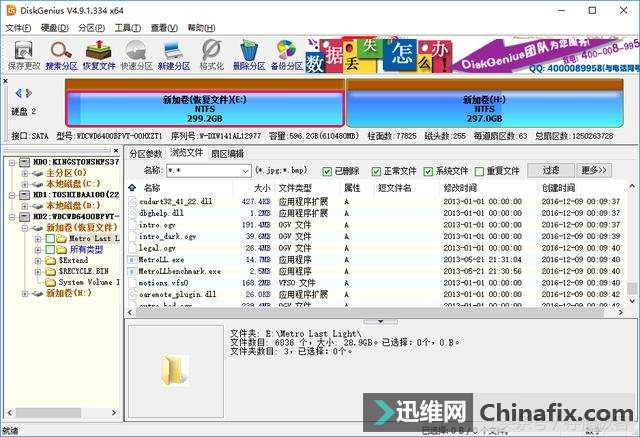Click the Filter (过滤) button
This screenshot has height=437, width=640.
point(551,171)
